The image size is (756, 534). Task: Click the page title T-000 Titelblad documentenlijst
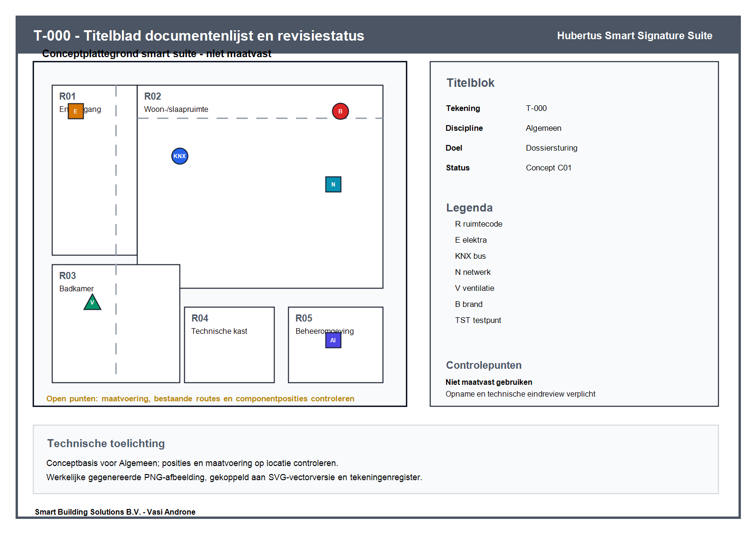[x=198, y=36]
